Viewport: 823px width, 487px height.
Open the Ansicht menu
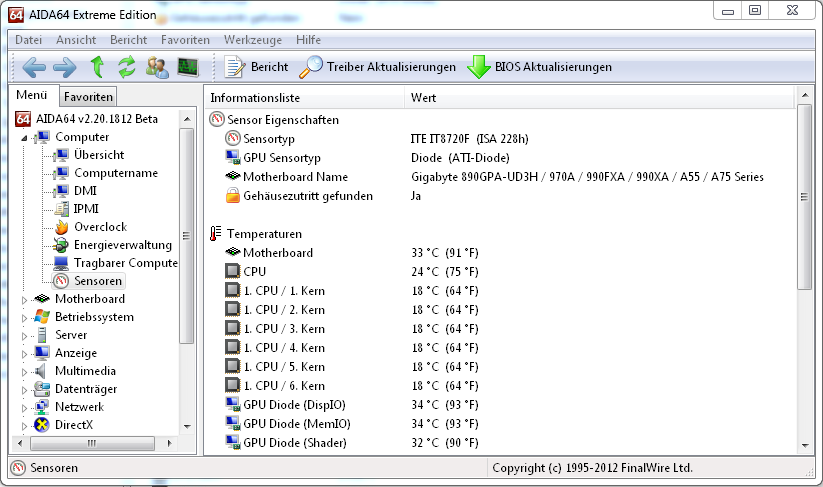(76, 40)
